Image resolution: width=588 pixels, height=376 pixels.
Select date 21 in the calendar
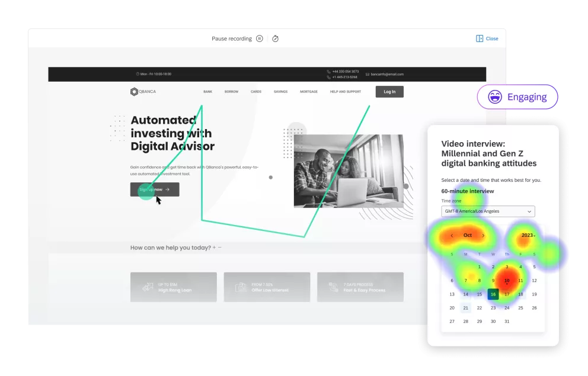coord(465,308)
